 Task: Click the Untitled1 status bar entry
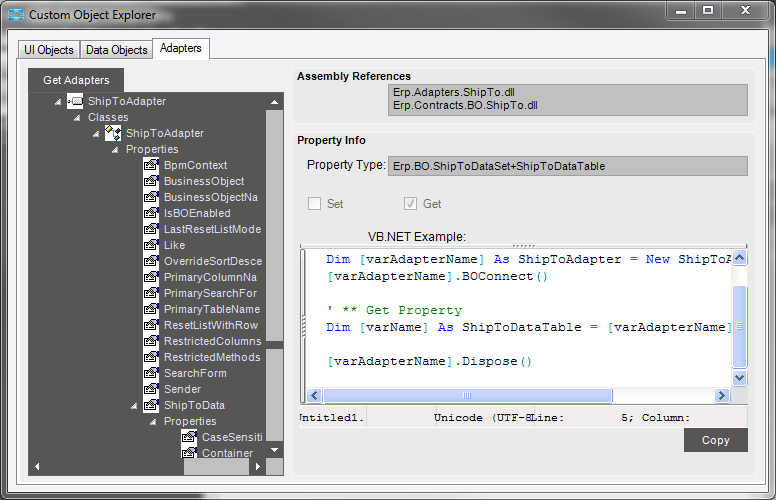333,418
